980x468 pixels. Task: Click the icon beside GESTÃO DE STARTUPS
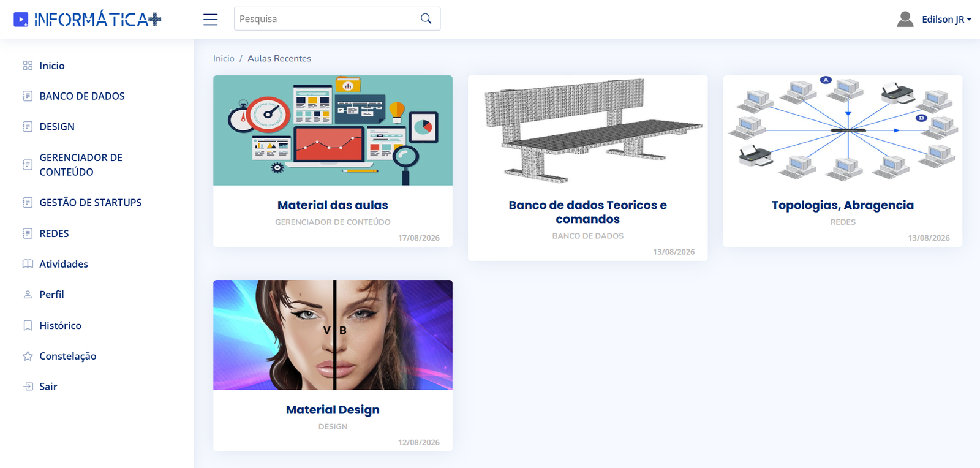tap(28, 203)
